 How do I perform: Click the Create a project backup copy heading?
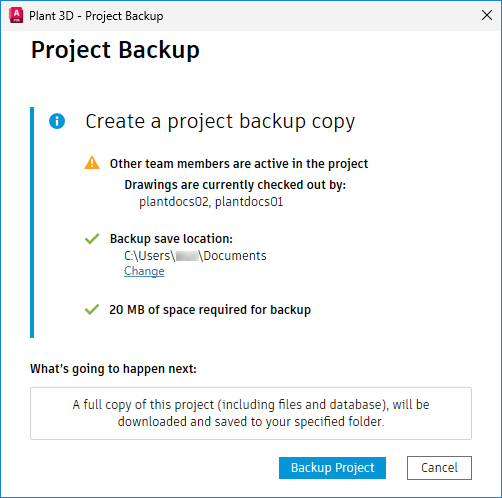pyautogui.click(x=220, y=121)
